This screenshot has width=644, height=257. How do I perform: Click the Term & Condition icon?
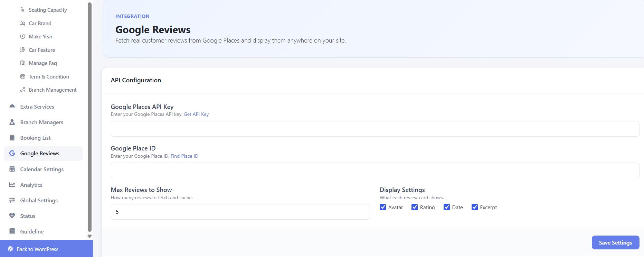point(22,76)
